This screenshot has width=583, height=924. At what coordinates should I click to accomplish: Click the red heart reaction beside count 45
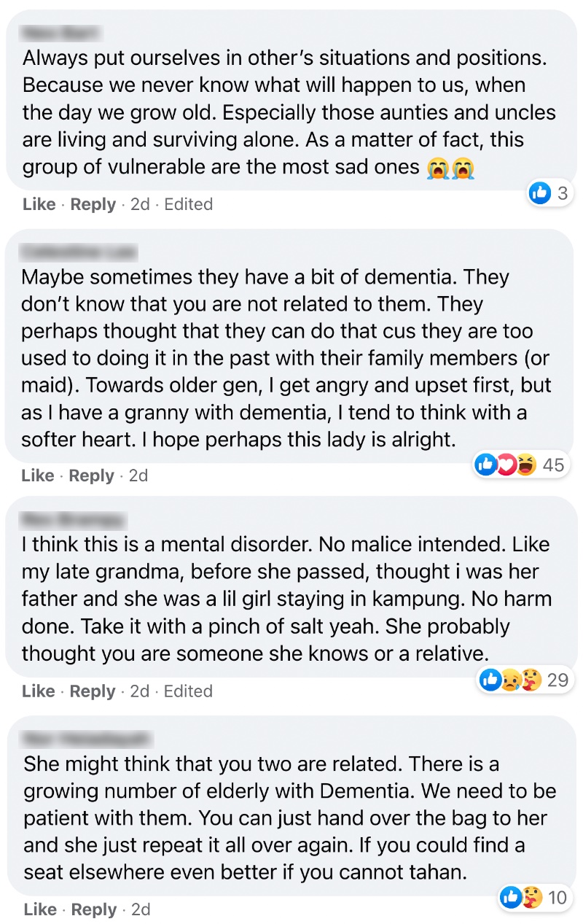(506, 464)
